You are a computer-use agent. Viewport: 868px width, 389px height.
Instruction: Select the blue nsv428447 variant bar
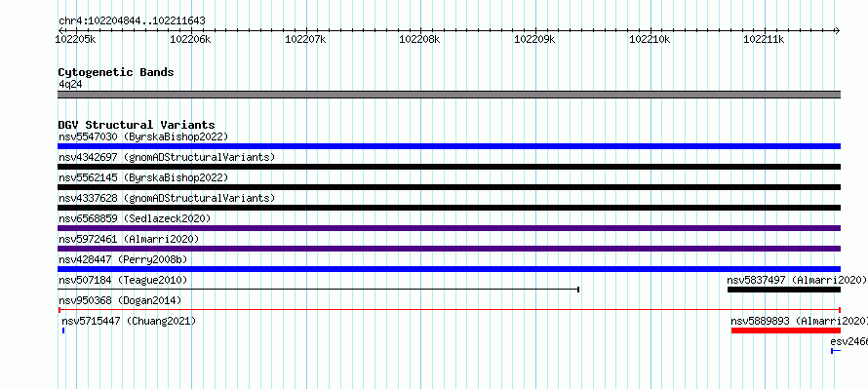click(x=449, y=269)
